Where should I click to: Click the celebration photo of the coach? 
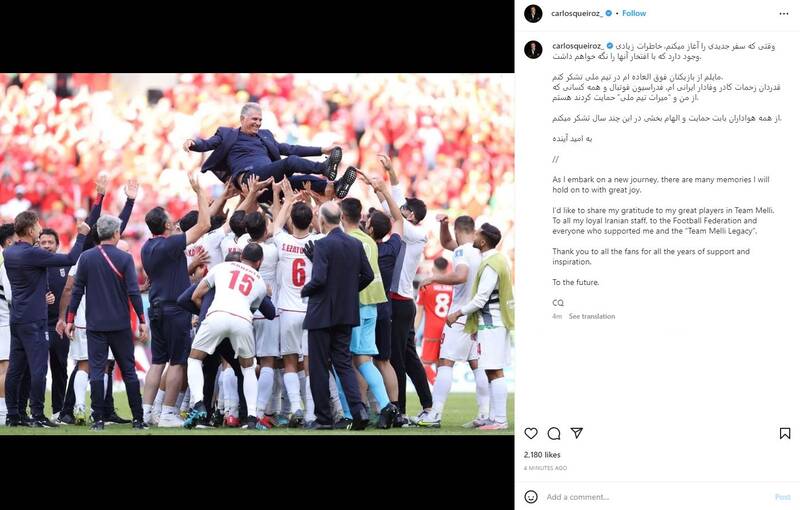(x=257, y=253)
